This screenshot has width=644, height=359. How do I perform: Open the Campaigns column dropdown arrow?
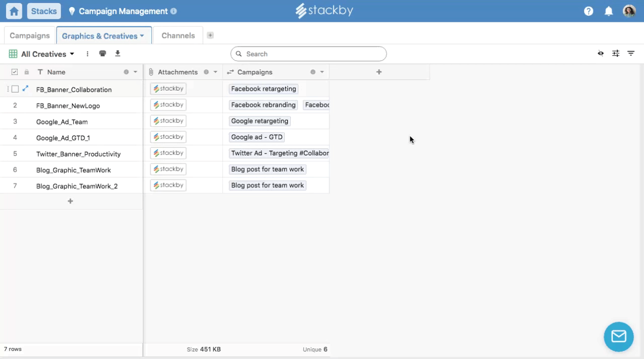322,72
